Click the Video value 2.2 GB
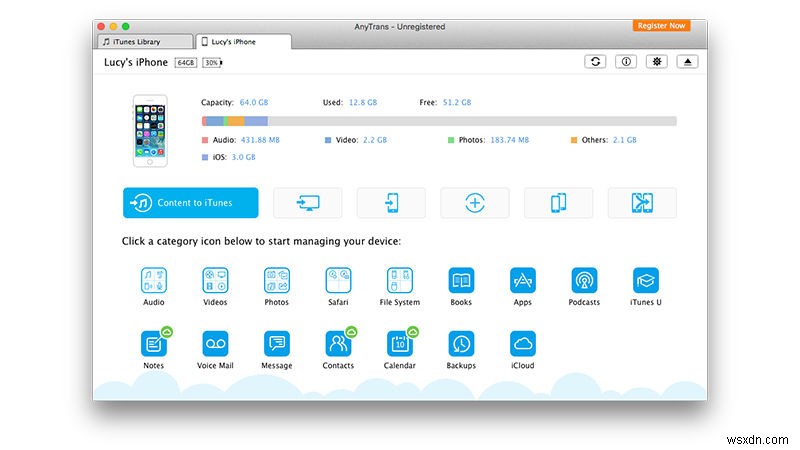This screenshot has width=800, height=450. pyautogui.click(x=375, y=140)
